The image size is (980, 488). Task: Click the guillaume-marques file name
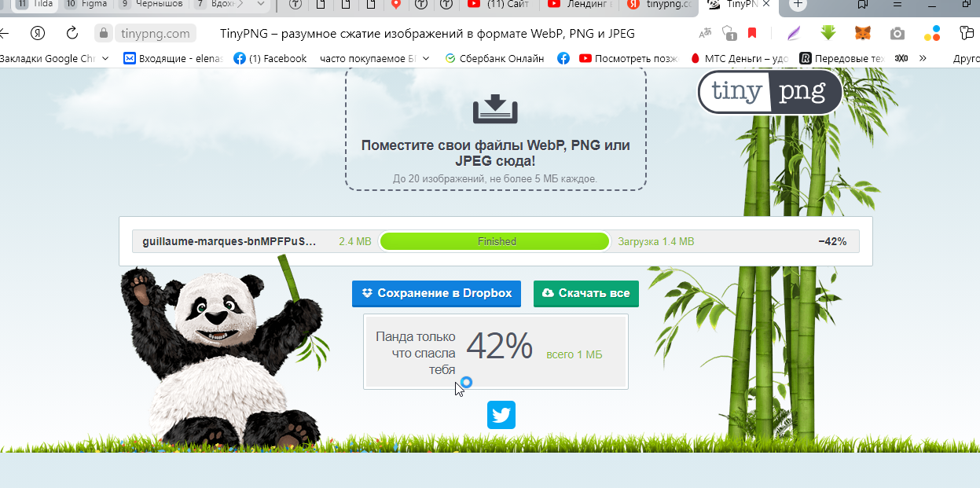[229, 241]
